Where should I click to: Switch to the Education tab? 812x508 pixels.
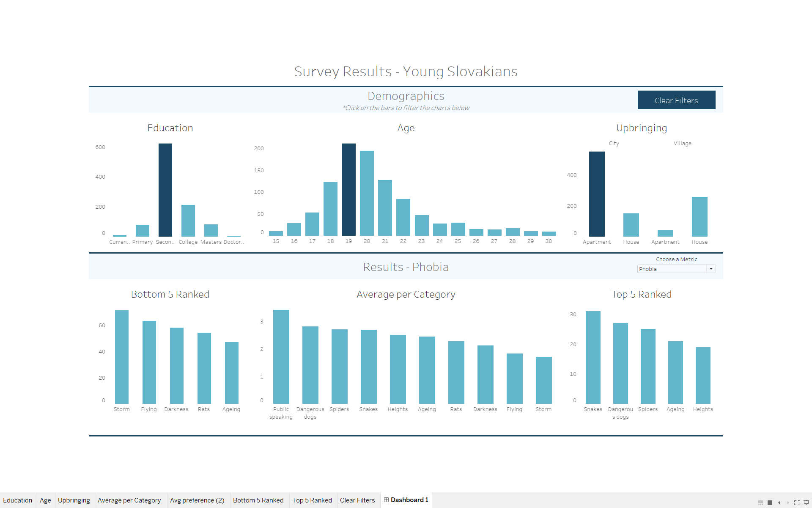[x=18, y=500]
